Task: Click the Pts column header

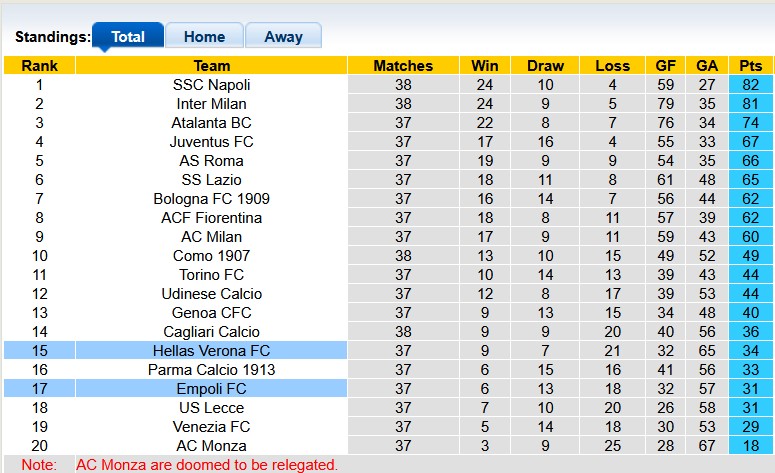Action: click(750, 66)
